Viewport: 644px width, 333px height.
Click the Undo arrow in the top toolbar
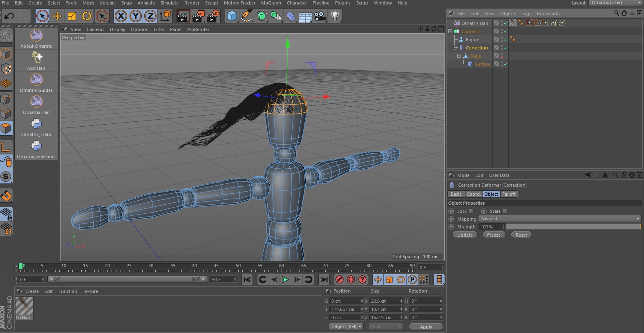click(9, 16)
